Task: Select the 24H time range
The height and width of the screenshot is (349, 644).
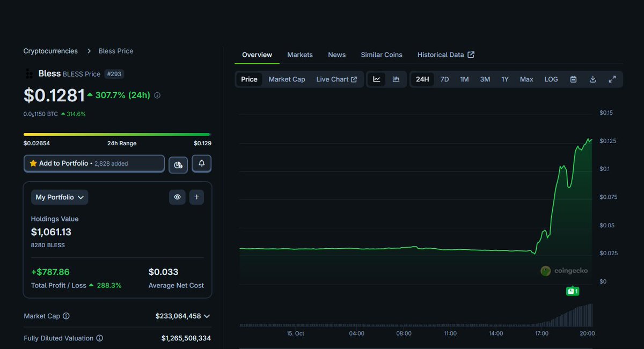Action: click(x=422, y=79)
